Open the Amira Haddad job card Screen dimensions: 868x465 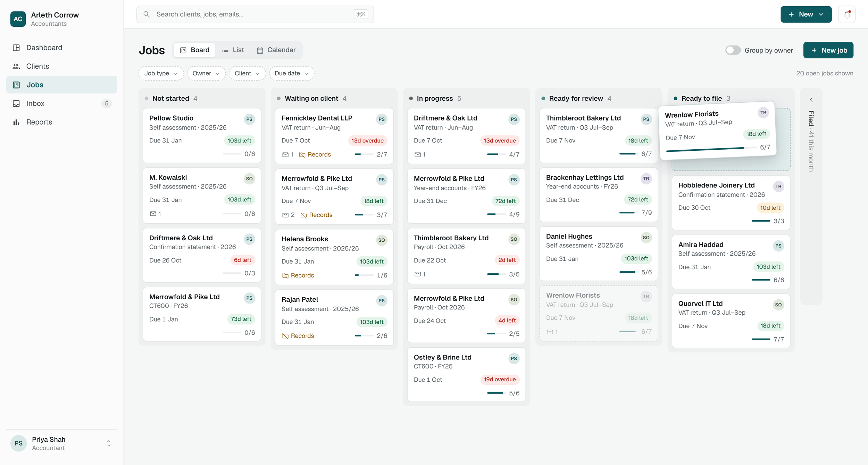[731, 262]
